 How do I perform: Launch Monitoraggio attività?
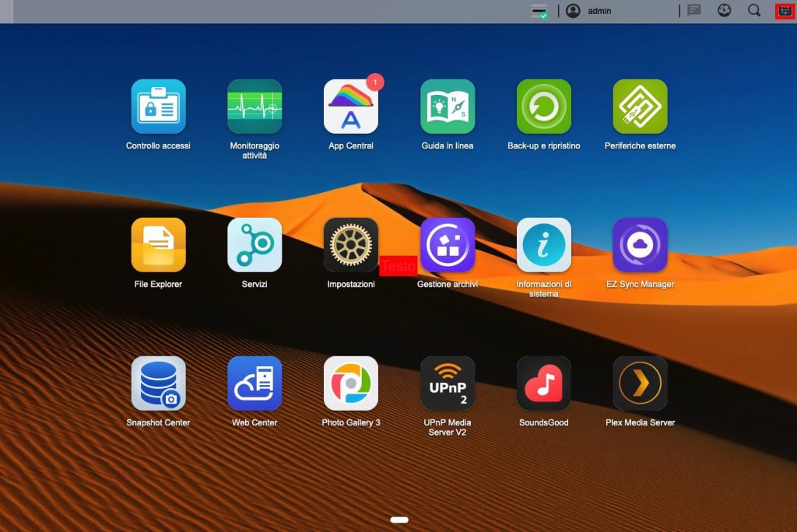click(255, 107)
